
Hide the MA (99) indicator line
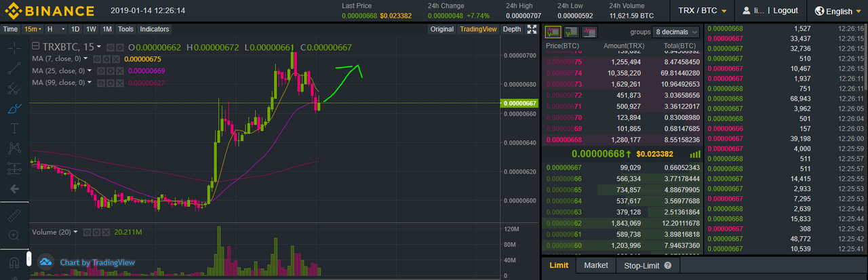click(102, 82)
